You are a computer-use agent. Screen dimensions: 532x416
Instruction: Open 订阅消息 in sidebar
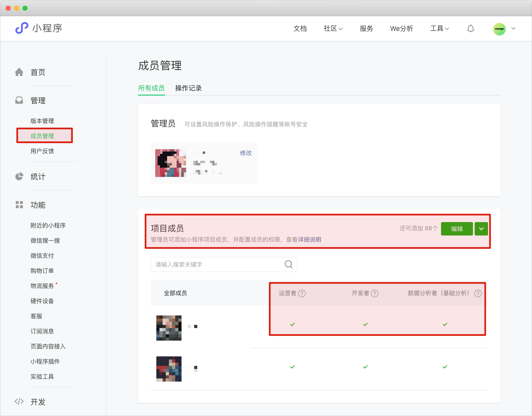point(42,331)
